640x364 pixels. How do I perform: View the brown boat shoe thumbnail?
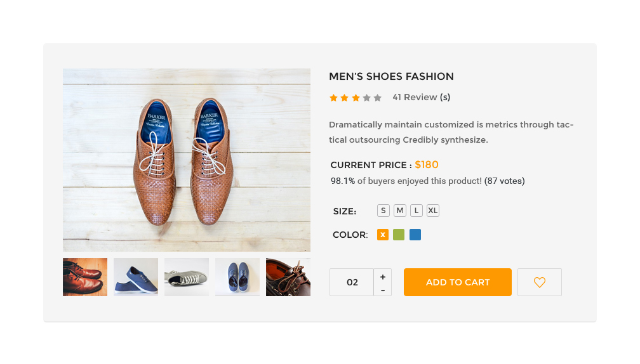288,277
